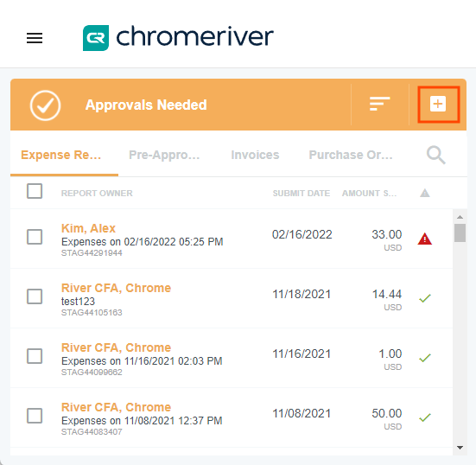Screen dimensions: 476x465
Task: Click green checkmark on test123 report row
Action: tap(425, 298)
